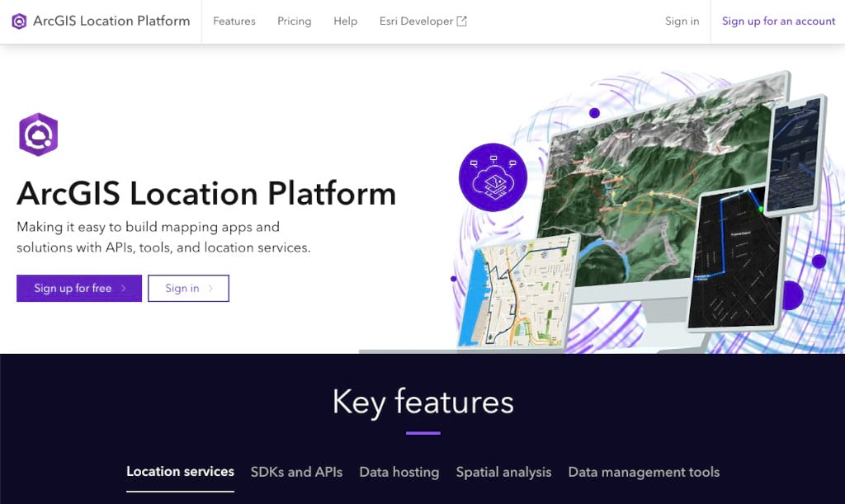Click the Key features heading
845x504 pixels.
(422, 402)
